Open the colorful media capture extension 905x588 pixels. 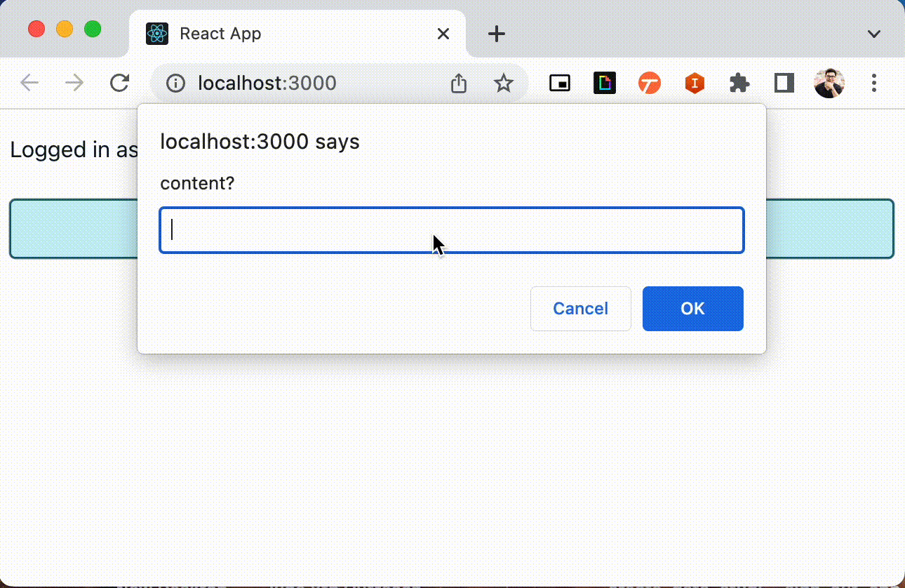pos(604,83)
